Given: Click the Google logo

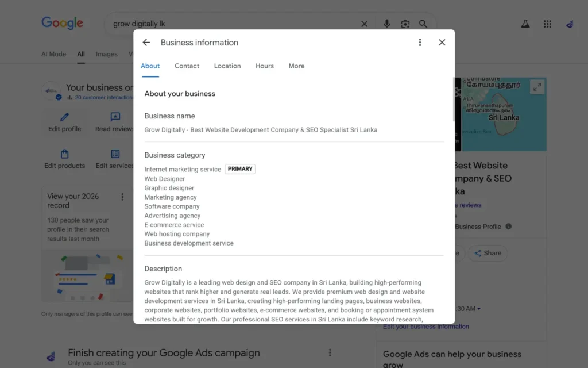Looking at the screenshot, I should 62,23.
